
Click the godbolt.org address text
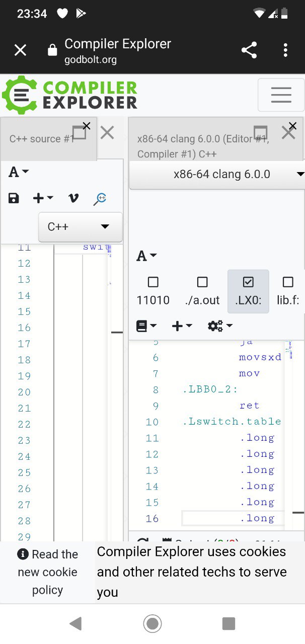coord(91,60)
